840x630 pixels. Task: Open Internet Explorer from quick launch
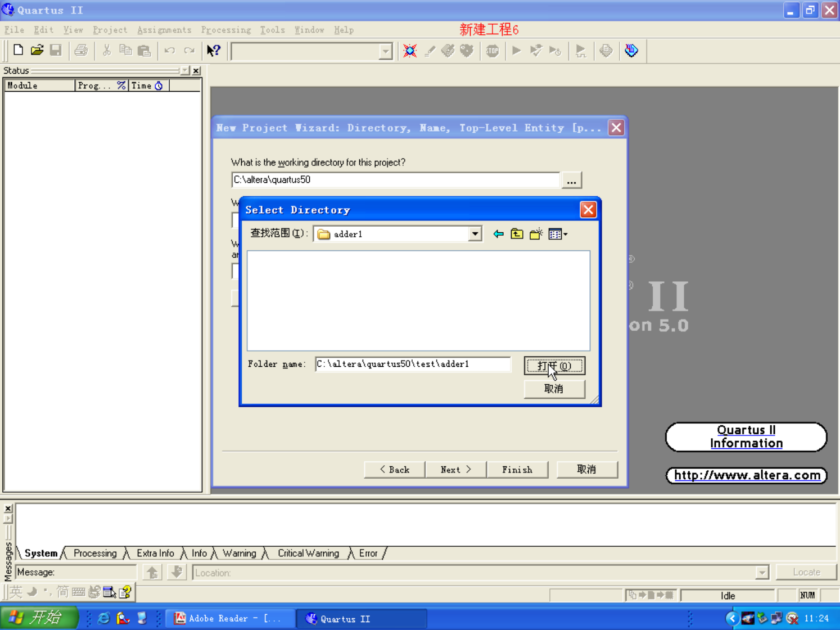tap(103, 618)
